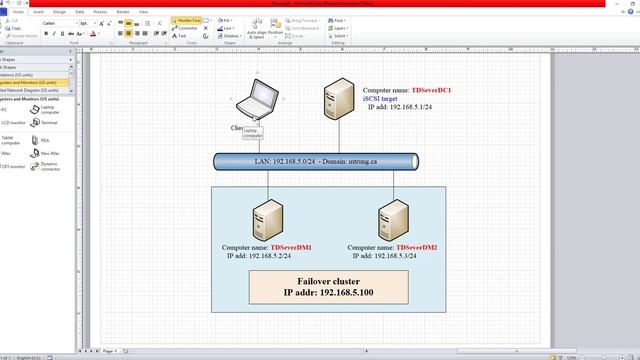Click Copy in the Clipboard group
640x360 pixels.
pyautogui.click(x=13, y=28)
